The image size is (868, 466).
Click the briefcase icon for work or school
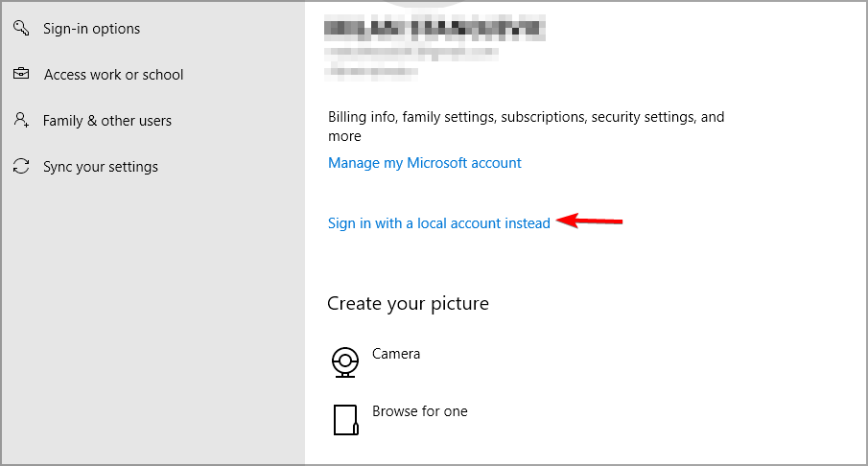[x=20, y=74]
